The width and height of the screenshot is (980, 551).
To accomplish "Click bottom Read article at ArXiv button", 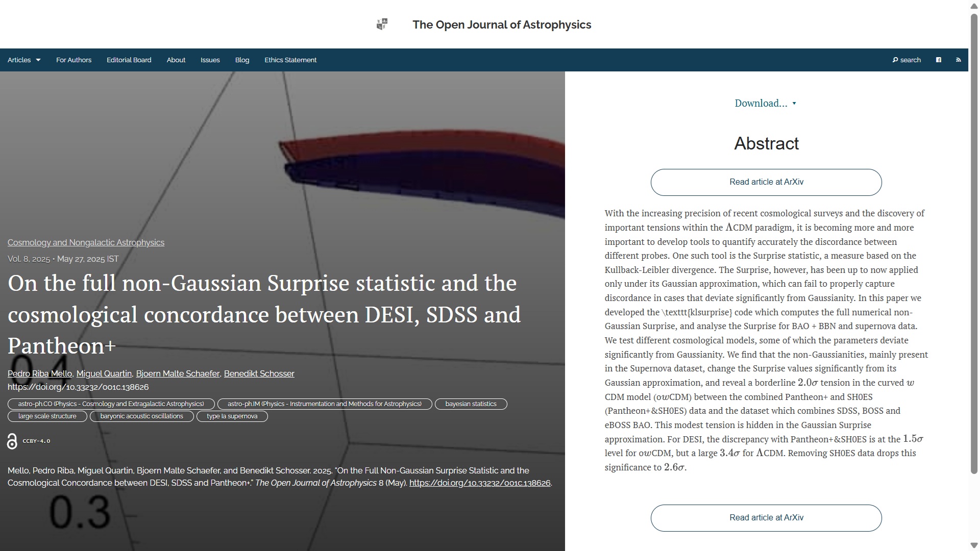I will (x=766, y=518).
